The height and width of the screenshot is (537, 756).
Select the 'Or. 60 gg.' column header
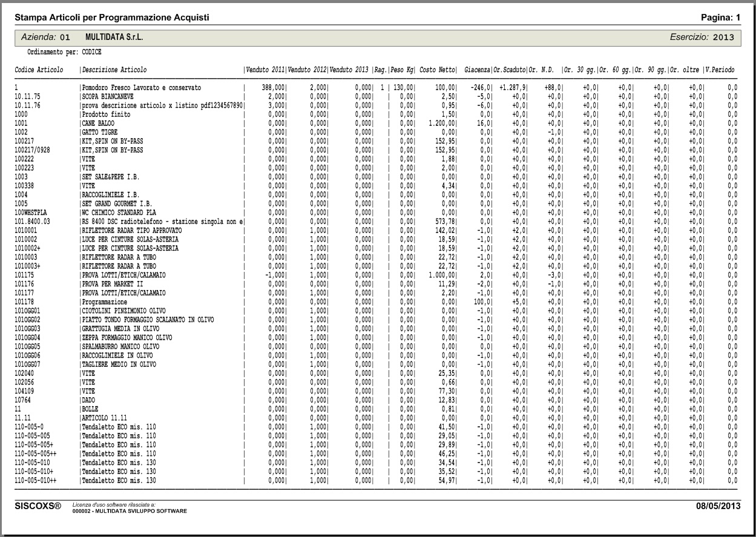click(615, 70)
